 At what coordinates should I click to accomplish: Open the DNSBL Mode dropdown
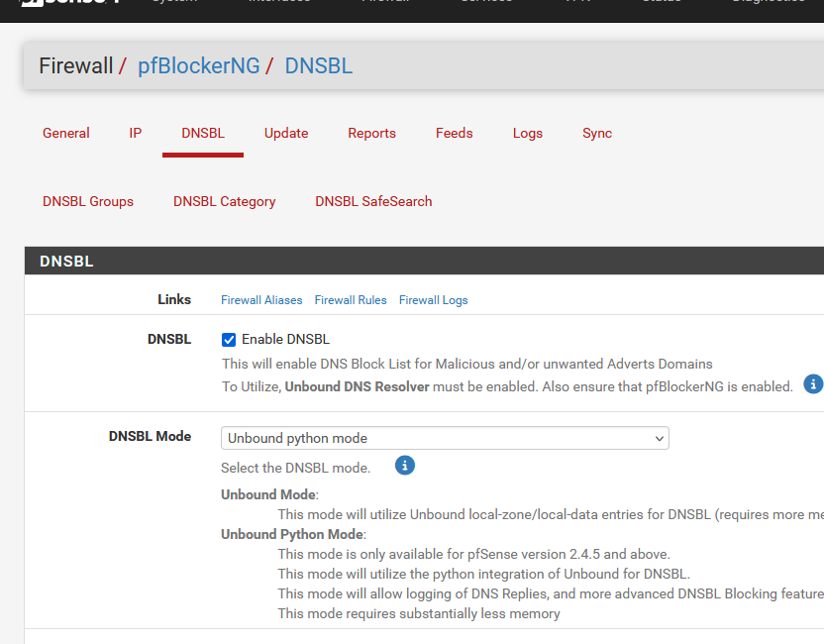445,438
